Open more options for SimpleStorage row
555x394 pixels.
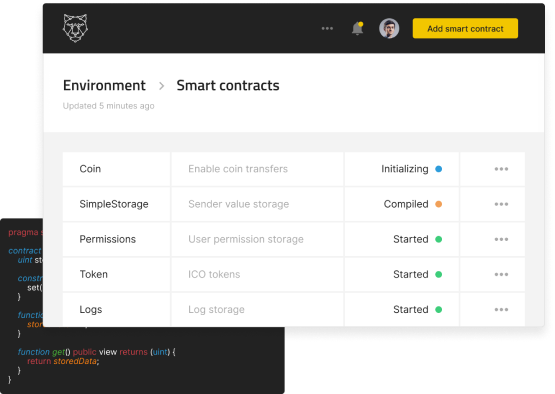[501, 204]
